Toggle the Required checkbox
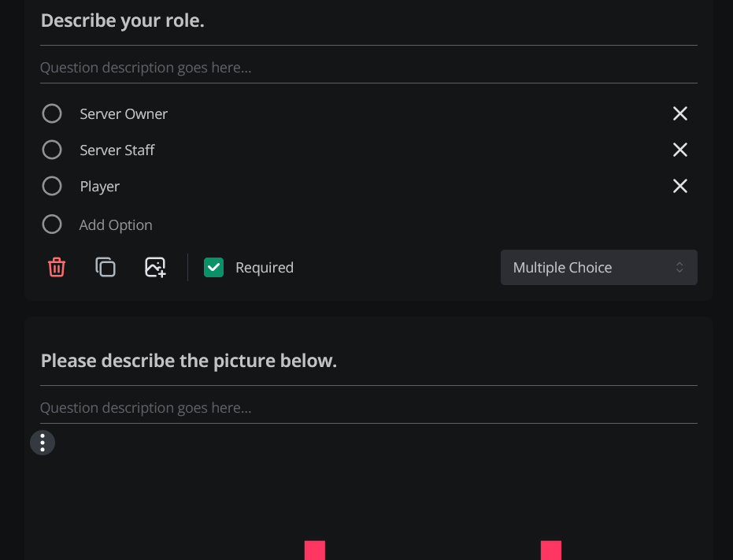 click(213, 267)
